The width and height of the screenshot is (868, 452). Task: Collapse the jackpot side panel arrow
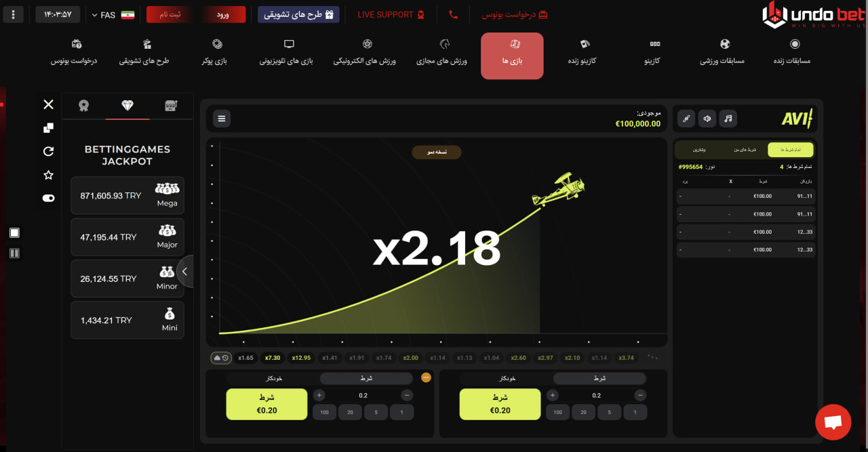click(184, 272)
